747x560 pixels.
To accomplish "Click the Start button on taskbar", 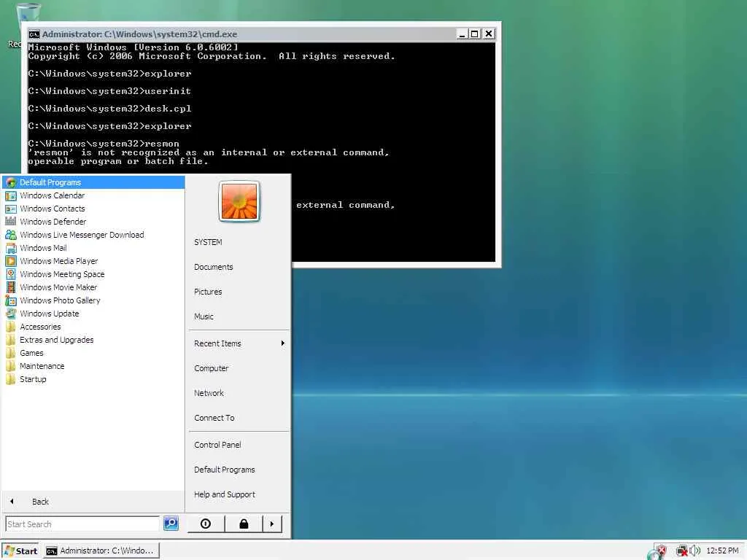I will click(x=21, y=551).
